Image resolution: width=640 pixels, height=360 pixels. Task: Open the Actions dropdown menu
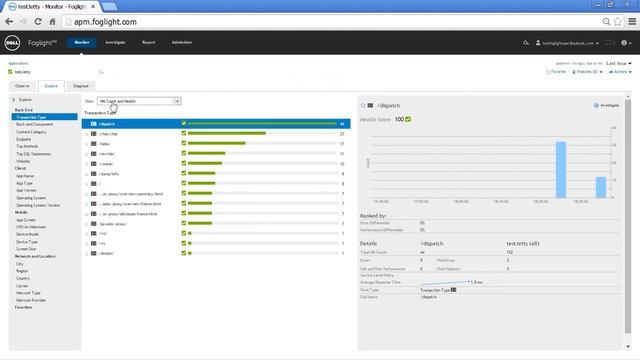click(620, 72)
